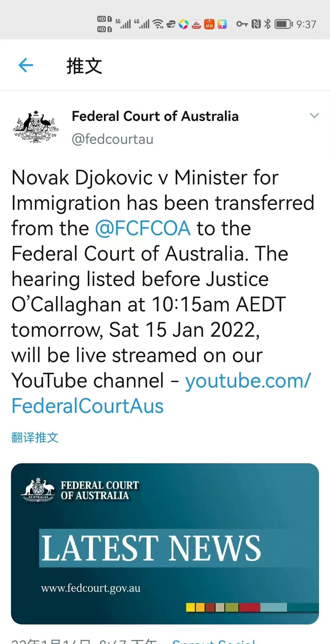Tap the @fedcourtau handle
The image size is (330, 644).
pos(112,139)
